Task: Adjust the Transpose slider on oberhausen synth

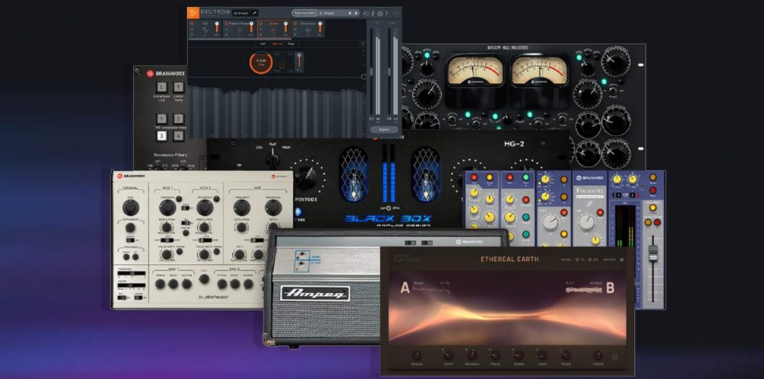Action: pos(131,273)
